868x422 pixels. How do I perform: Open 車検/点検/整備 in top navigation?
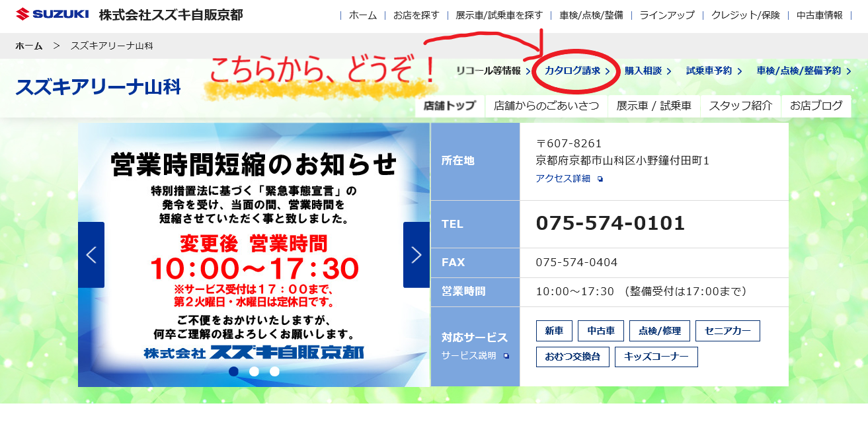[591, 15]
